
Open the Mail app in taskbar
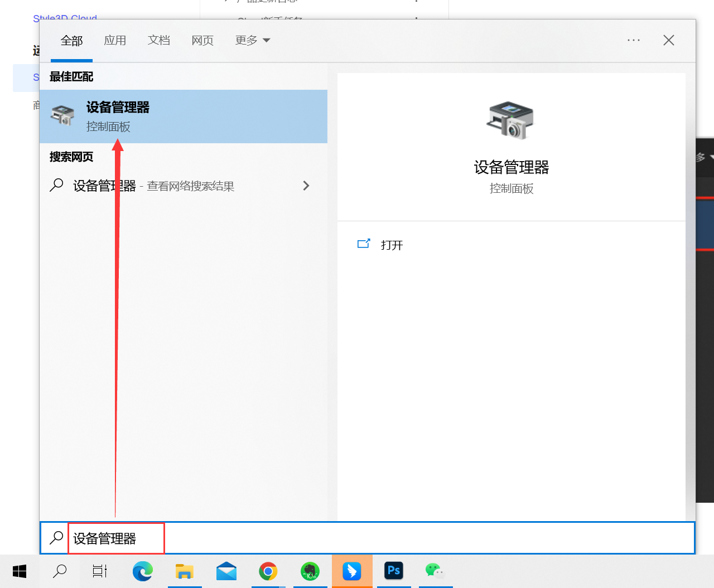coord(226,571)
